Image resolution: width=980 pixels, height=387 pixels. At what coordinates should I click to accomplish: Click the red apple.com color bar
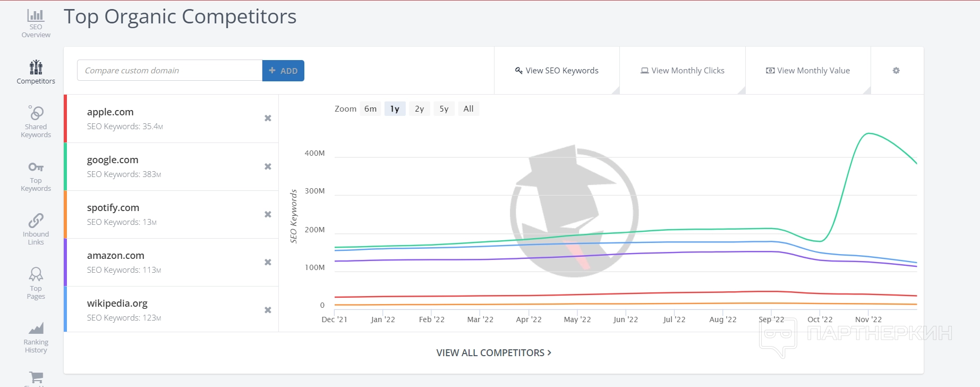tap(65, 119)
